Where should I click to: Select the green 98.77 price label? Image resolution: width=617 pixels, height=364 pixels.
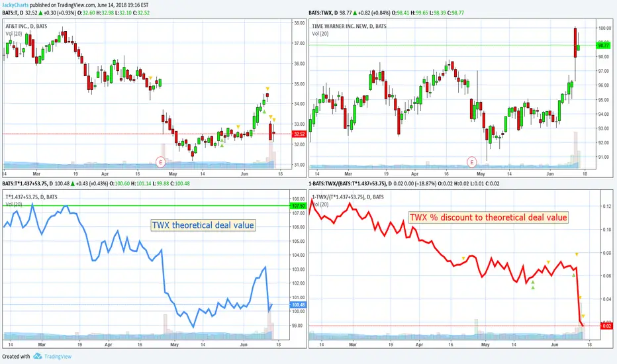(x=604, y=46)
